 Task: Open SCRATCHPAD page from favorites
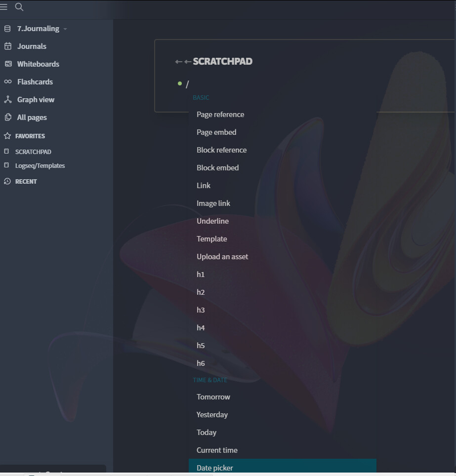(x=33, y=152)
